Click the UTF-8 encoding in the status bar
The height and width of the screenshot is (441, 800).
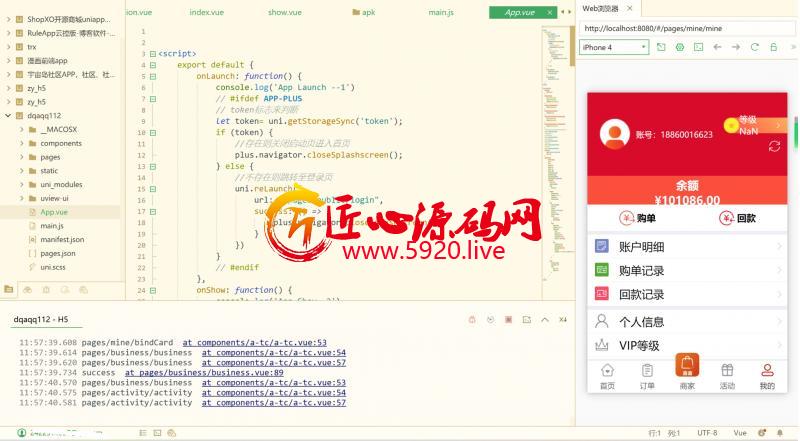point(707,433)
